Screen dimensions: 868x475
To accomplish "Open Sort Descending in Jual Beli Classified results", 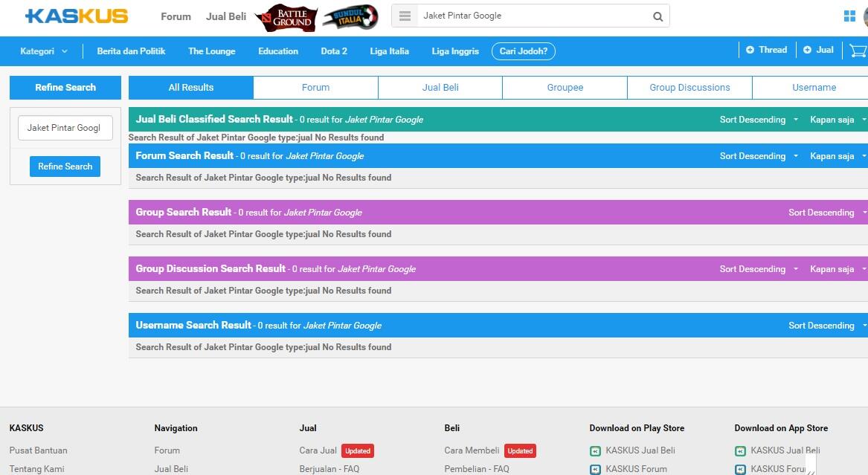I will (x=759, y=120).
